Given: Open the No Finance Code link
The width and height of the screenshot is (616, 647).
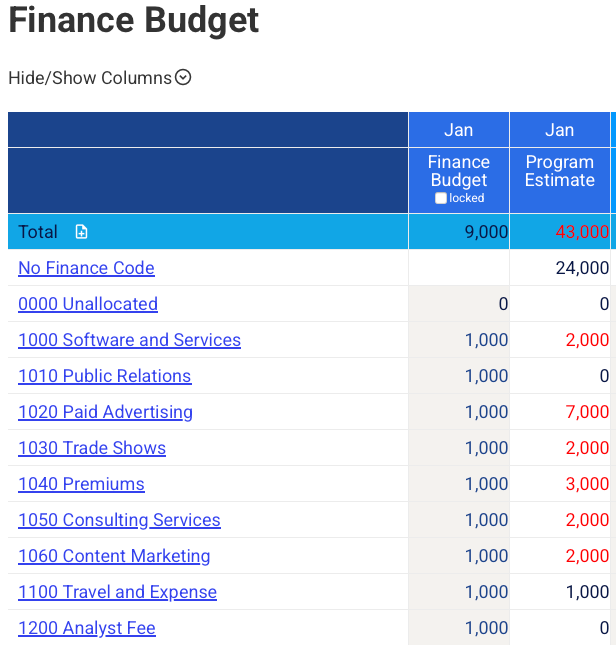Looking at the screenshot, I should [x=86, y=268].
